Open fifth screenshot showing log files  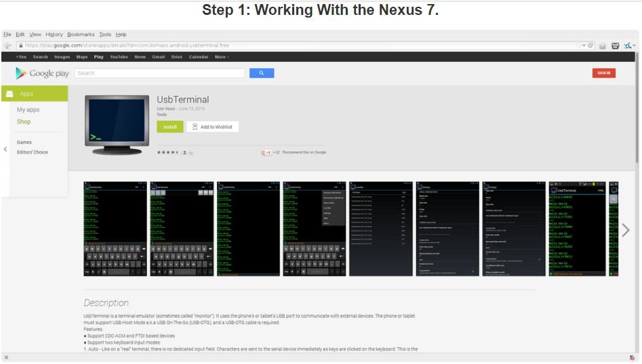[x=381, y=229]
